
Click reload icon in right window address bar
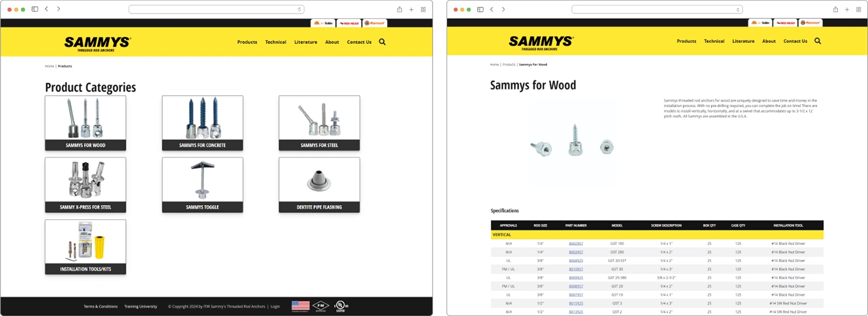pyautogui.click(x=738, y=9)
